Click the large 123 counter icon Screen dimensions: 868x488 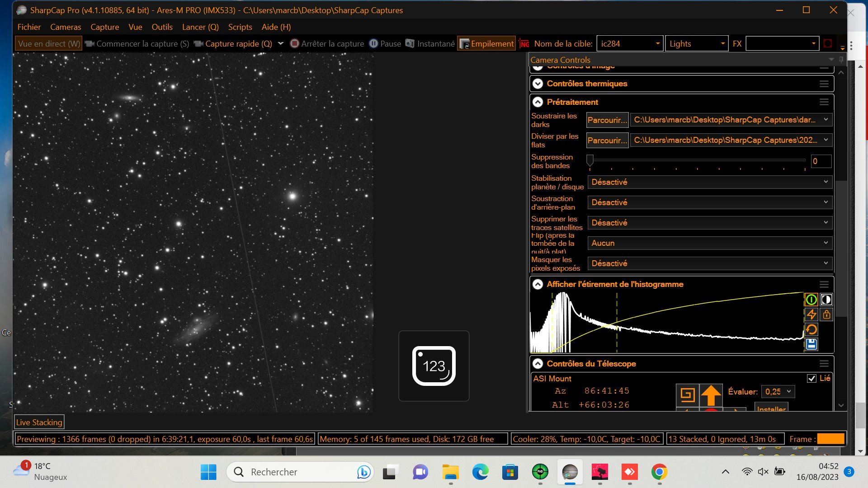click(434, 366)
